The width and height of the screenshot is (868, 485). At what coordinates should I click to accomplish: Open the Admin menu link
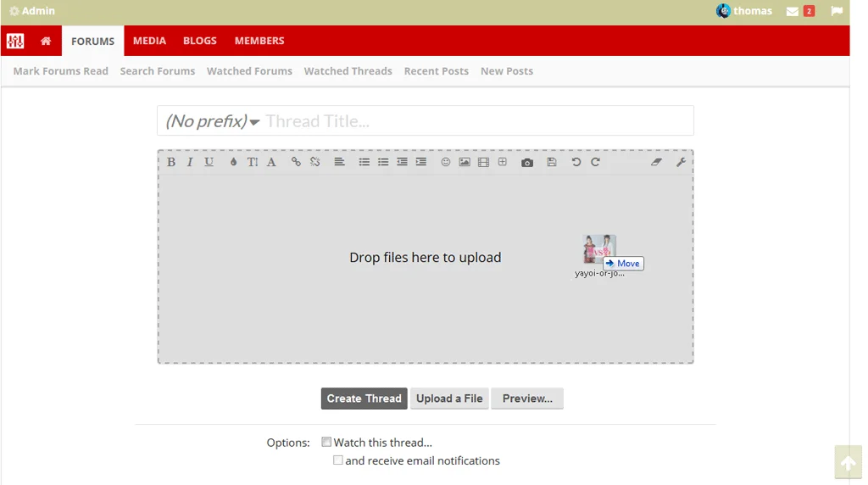coord(32,11)
